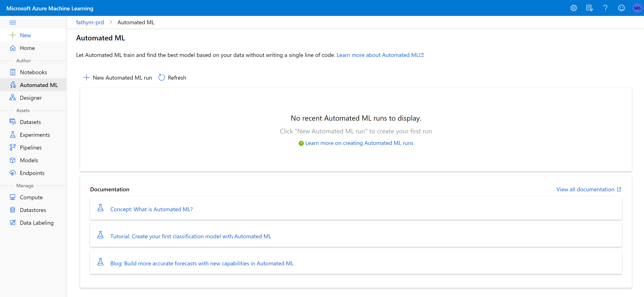644x297 pixels.
Task: Open Learn more on creating Automated ML runs
Action: (359, 143)
